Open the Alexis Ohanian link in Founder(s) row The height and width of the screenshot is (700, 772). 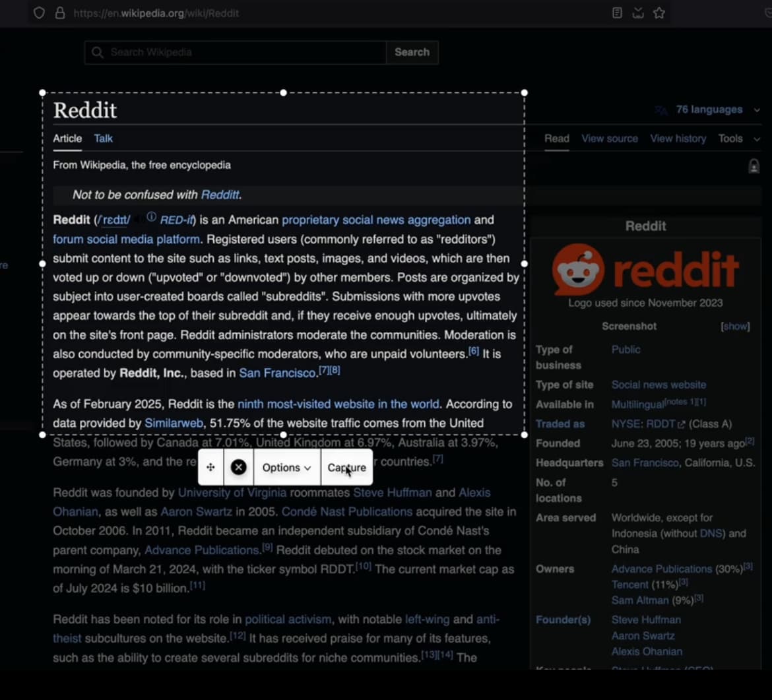[x=647, y=652]
